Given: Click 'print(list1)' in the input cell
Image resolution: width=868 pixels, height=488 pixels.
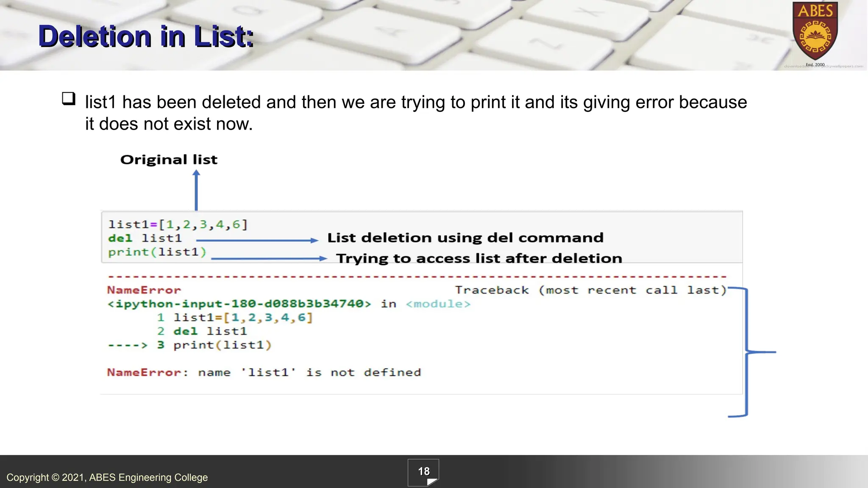Looking at the screenshot, I should click(x=157, y=252).
